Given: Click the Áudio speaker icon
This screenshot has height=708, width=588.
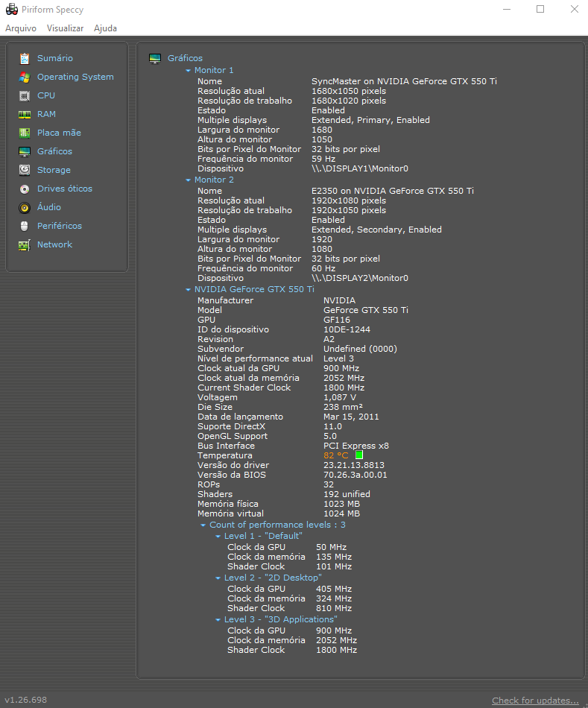Looking at the screenshot, I should pyautogui.click(x=25, y=207).
